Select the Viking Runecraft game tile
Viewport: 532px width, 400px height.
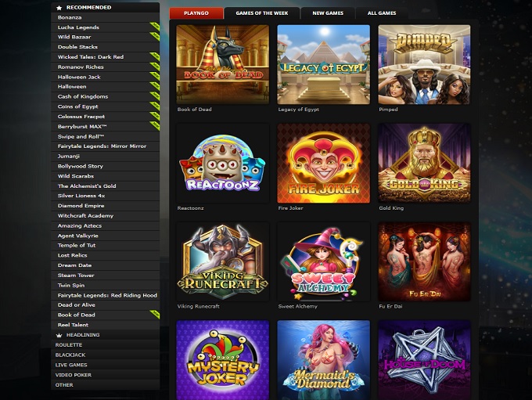click(222, 261)
